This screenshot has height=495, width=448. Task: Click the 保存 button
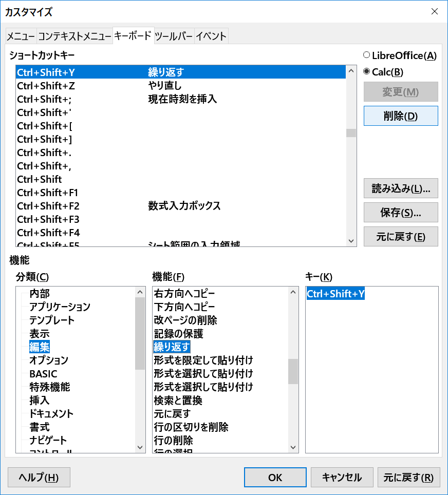tap(401, 212)
